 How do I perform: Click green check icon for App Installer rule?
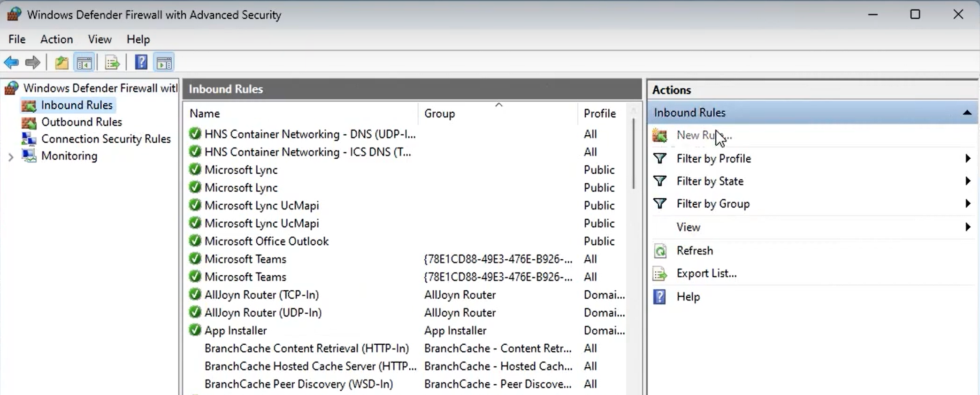pyautogui.click(x=195, y=330)
